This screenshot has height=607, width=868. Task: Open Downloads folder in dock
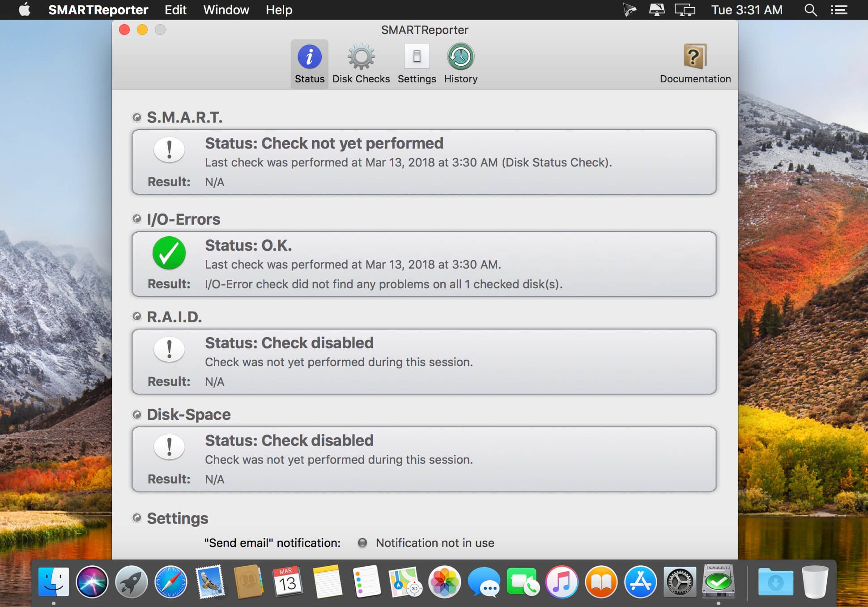(x=775, y=582)
